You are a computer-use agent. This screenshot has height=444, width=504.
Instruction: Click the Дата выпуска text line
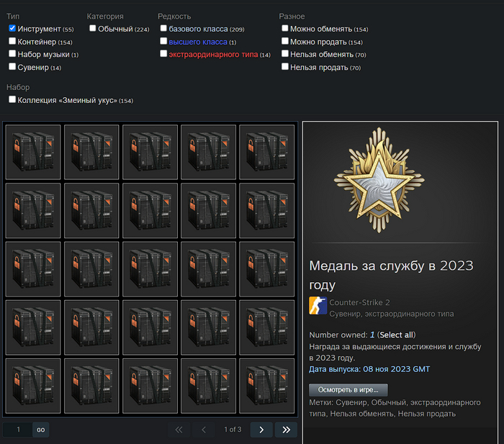(369, 369)
